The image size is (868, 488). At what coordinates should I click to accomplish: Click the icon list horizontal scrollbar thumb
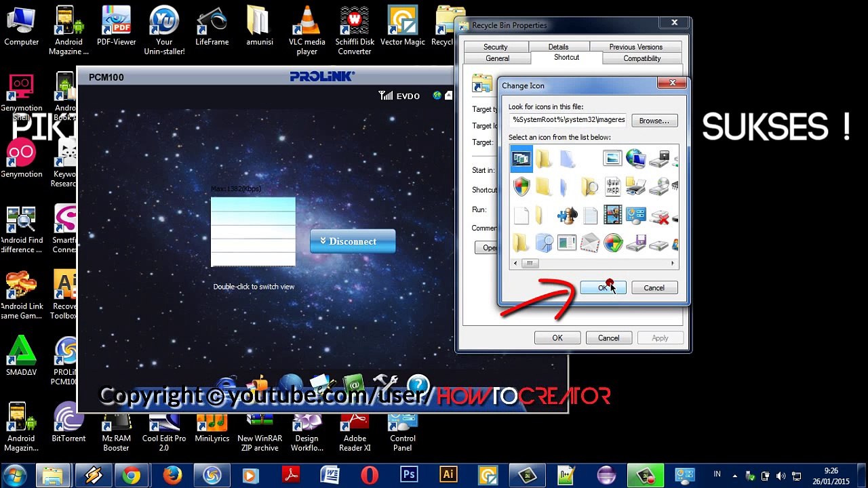tap(530, 263)
